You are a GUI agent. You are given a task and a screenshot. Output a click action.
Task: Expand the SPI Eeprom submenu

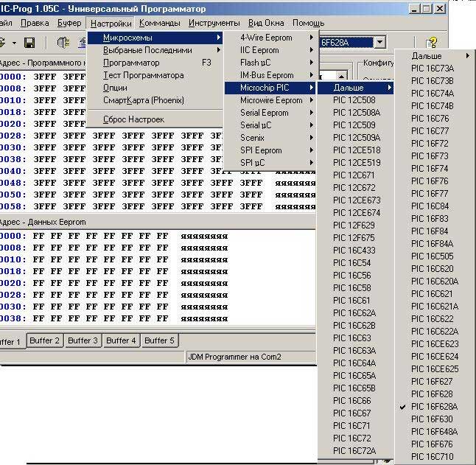270,150
